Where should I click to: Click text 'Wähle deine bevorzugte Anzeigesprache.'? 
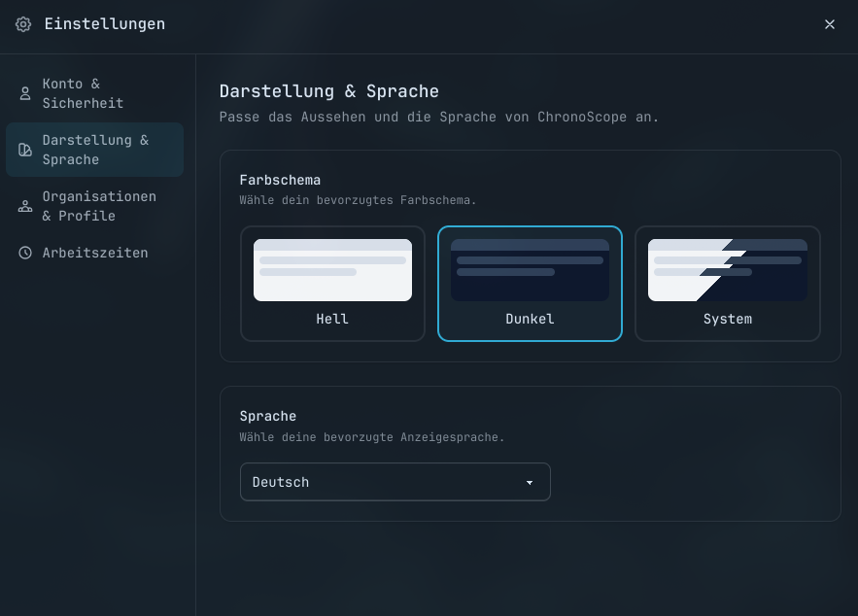[372, 437]
